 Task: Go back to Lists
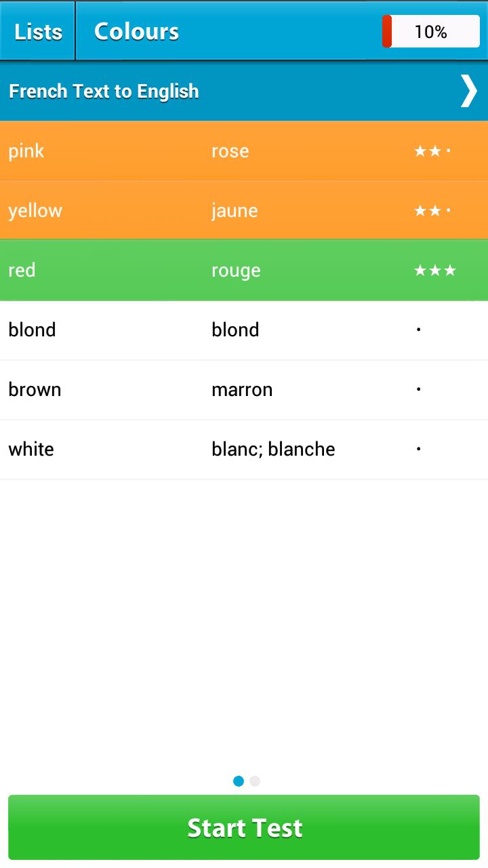click(38, 32)
